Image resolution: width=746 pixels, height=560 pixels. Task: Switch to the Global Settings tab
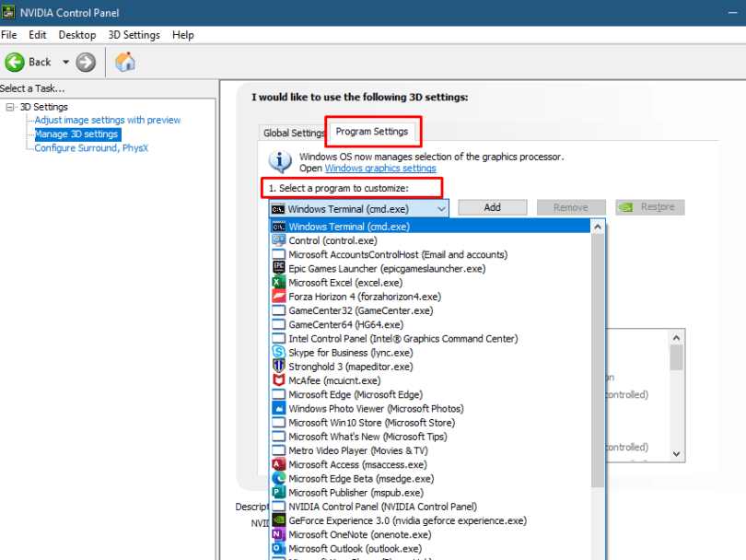pos(293,132)
